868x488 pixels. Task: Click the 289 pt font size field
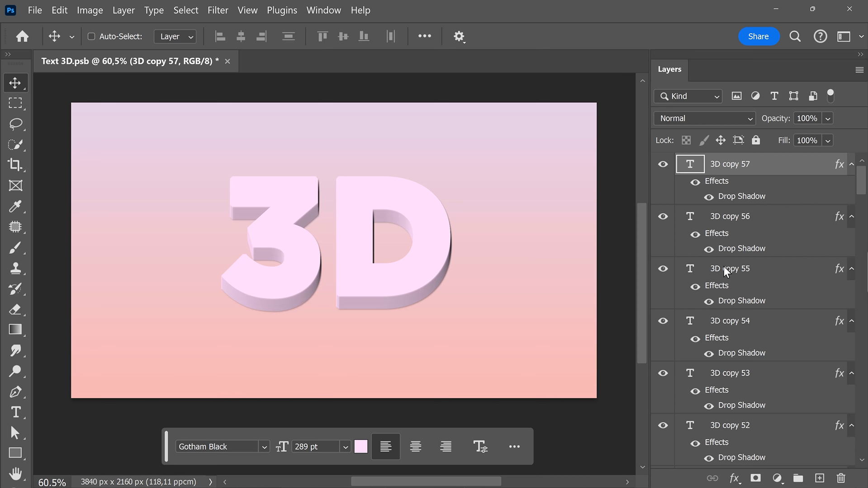316,447
